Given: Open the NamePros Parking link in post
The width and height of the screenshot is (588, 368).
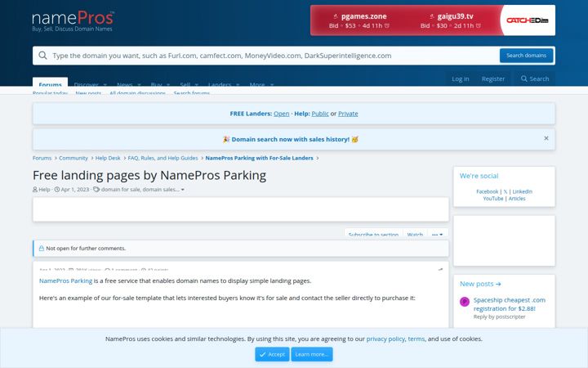Looking at the screenshot, I should 65,280.
